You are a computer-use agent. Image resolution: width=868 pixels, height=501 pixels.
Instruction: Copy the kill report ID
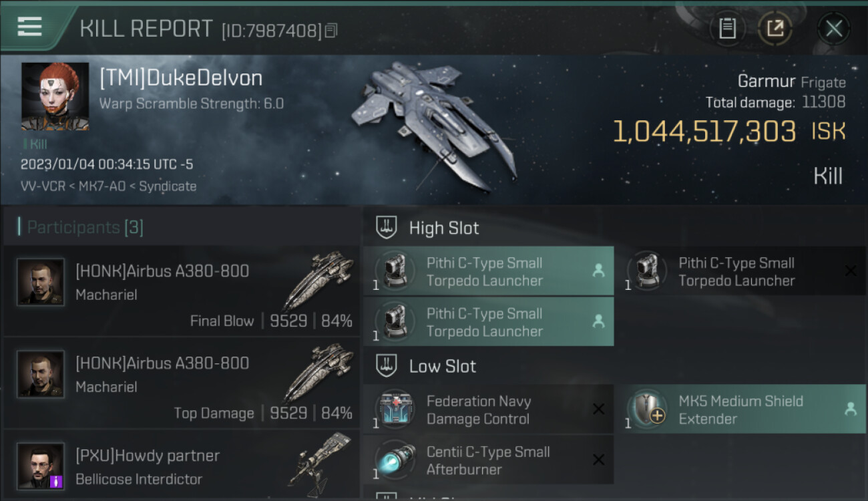(x=331, y=30)
